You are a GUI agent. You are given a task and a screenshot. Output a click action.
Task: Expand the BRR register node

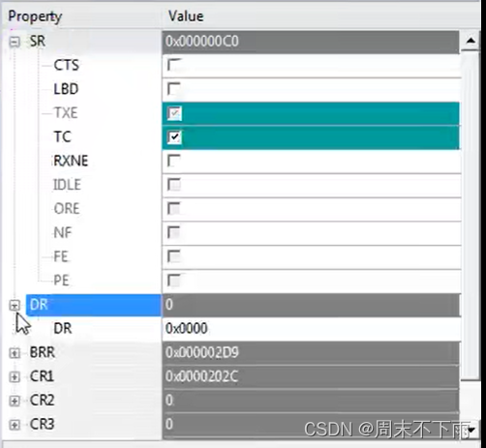coord(15,353)
